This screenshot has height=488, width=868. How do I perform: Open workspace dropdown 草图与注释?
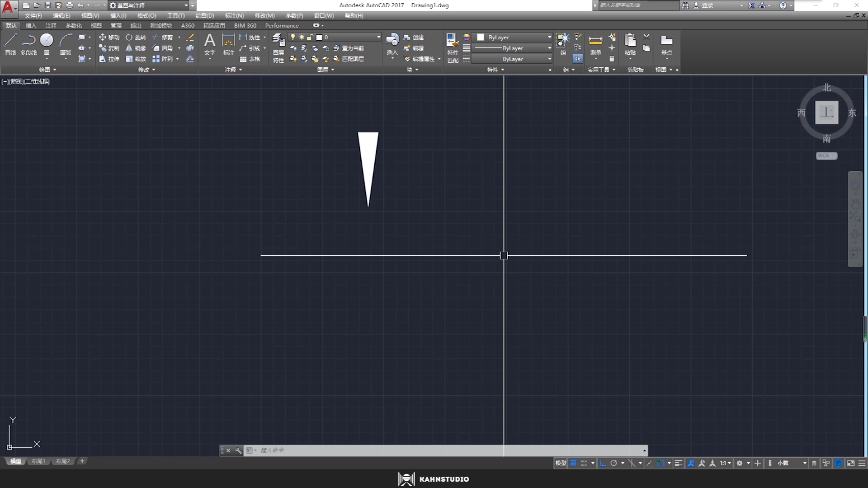tap(149, 5)
